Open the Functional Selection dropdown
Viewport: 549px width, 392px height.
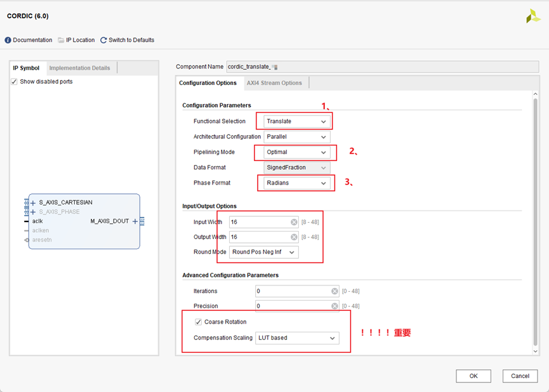(x=297, y=121)
